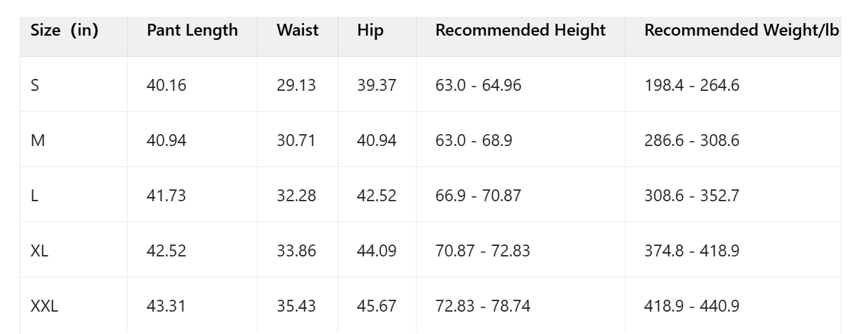Click the L size row label
Image resolution: width=868 pixels, height=334 pixels.
click(34, 196)
